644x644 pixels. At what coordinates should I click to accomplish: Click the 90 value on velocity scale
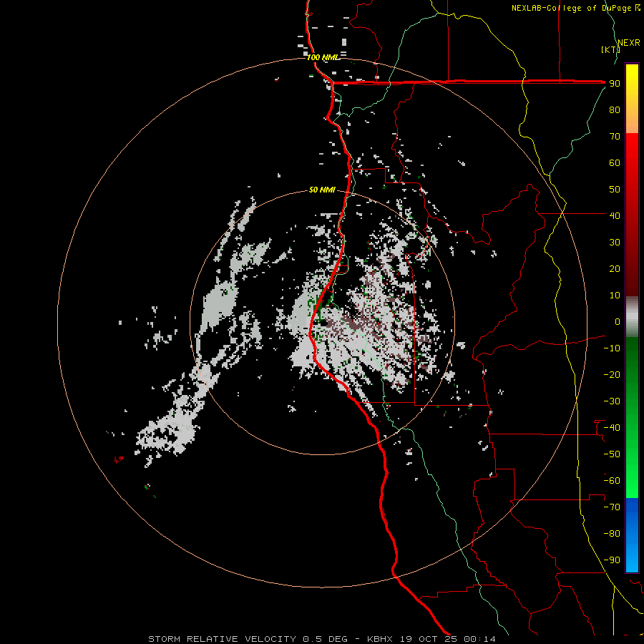(615, 84)
